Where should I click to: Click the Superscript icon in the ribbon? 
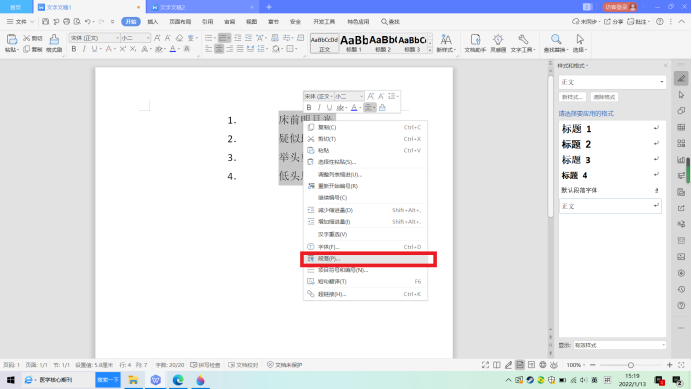(x=123, y=49)
